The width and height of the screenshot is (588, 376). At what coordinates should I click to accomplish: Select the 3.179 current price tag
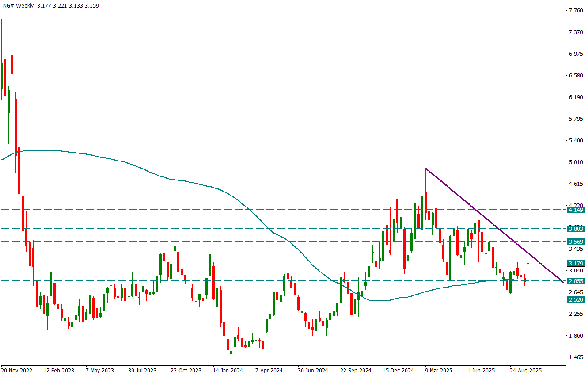point(576,263)
